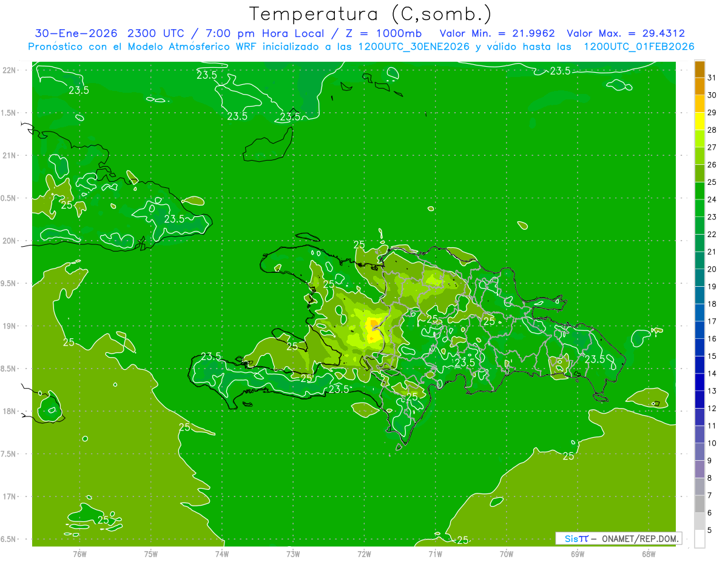
Task: Pick the green legend swatch between 24 and 25
Action: [699, 191]
